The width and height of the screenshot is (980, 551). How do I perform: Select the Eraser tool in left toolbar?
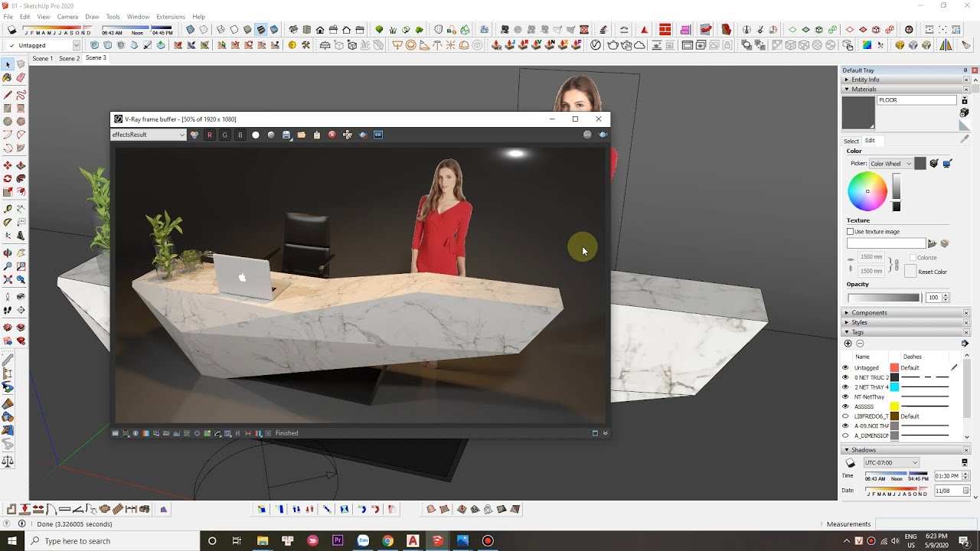tap(21, 77)
